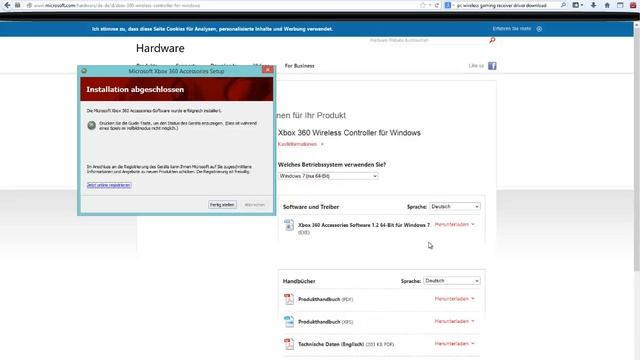Open the Sprache dropdown for Handbücher
The height and width of the screenshot is (360, 640).
coord(451,281)
